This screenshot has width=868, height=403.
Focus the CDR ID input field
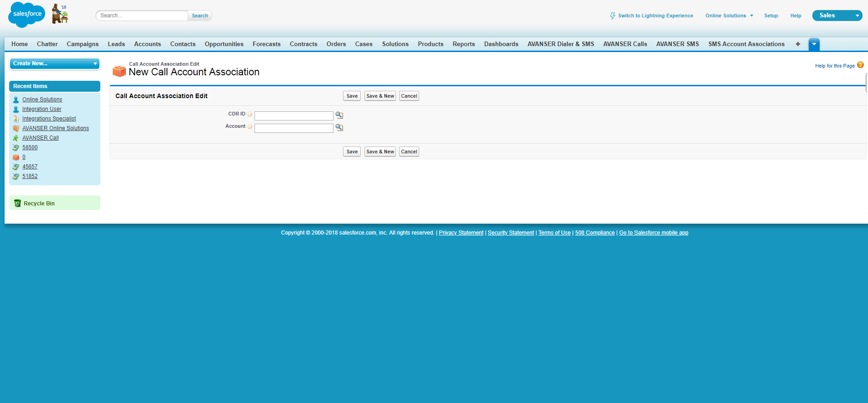294,116
